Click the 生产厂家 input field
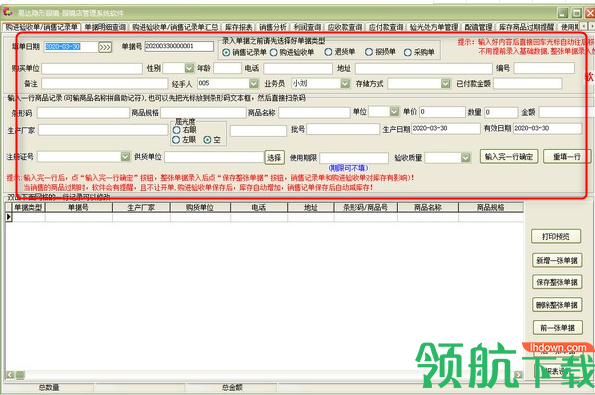Image resolution: width=595 pixels, height=395 pixels. coord(103,130)
